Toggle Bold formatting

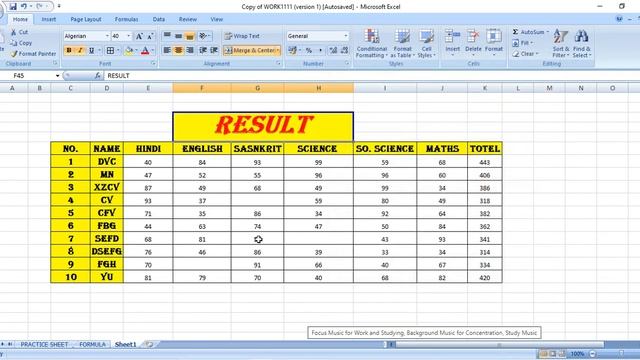click(x=69, y=51)
